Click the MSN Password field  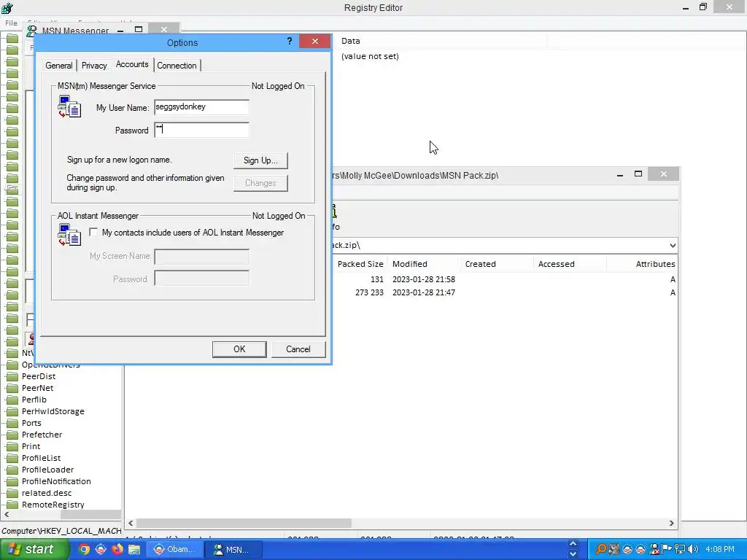pyautogui.click(x=201, y=130)
